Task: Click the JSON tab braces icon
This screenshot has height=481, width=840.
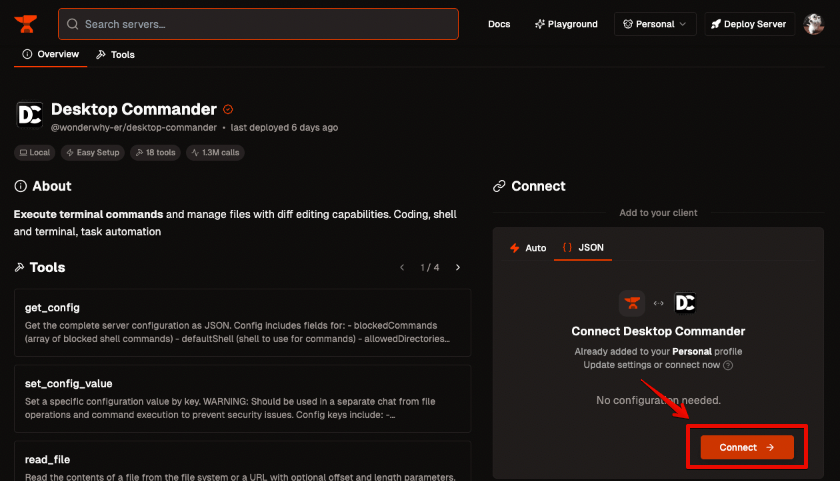Action: (567, 247)
